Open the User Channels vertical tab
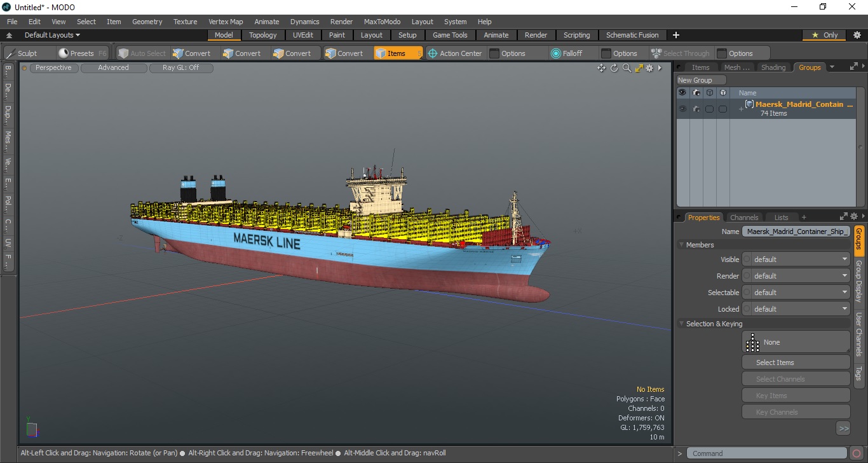868x463 pixels. point(859,334)
